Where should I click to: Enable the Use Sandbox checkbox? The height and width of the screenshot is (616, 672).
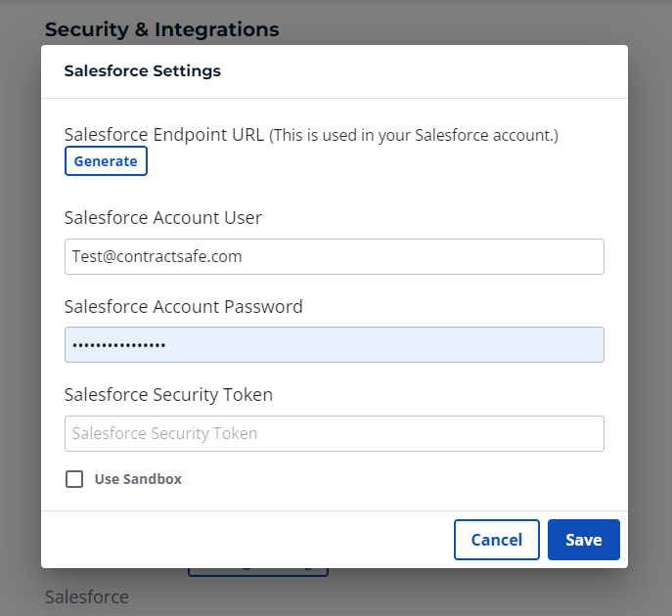click(74, 479)
